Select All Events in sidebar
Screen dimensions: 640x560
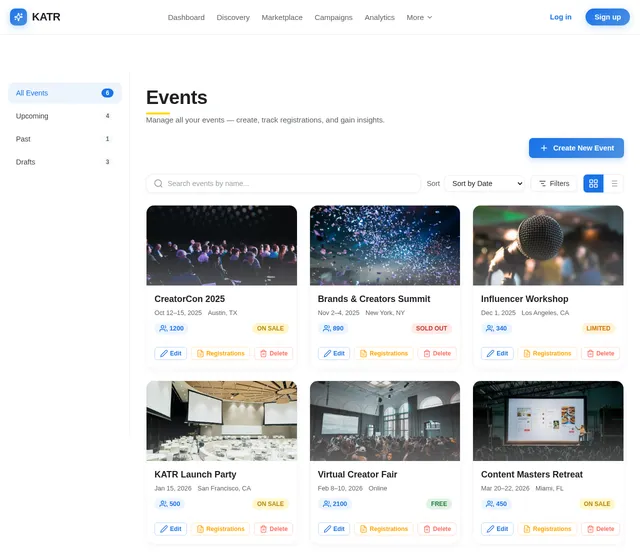(65, 93)
